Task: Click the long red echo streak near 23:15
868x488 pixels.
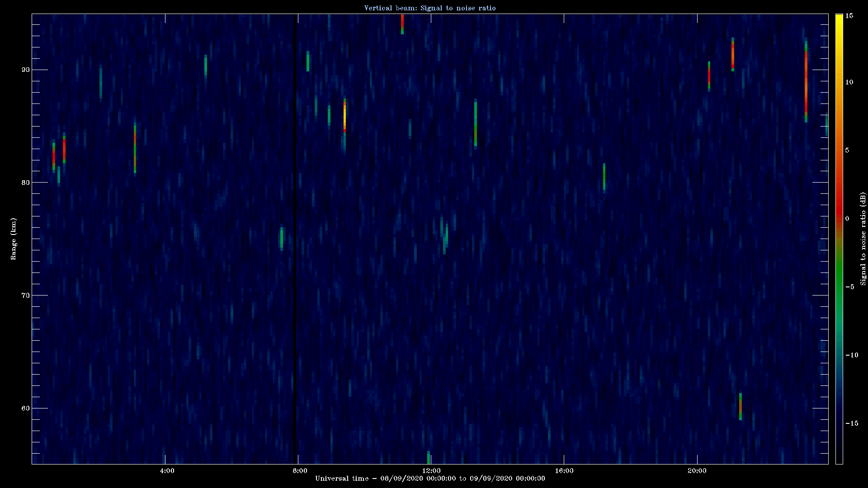Action: tap(806, 81)
